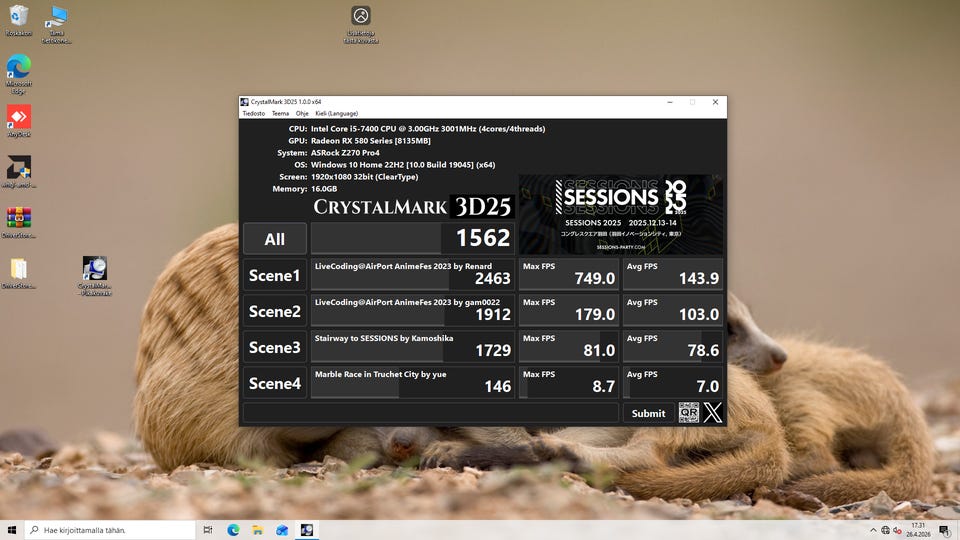Click the Scene4 Max FPS value 8.7
This screenshot has height=540, width=960.
pos(603,386)
